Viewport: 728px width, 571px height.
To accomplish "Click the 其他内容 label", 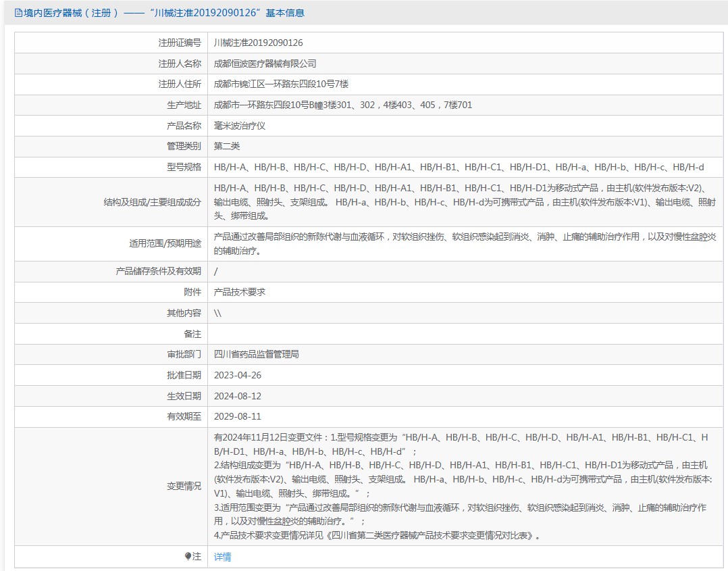I will [184, 313].
